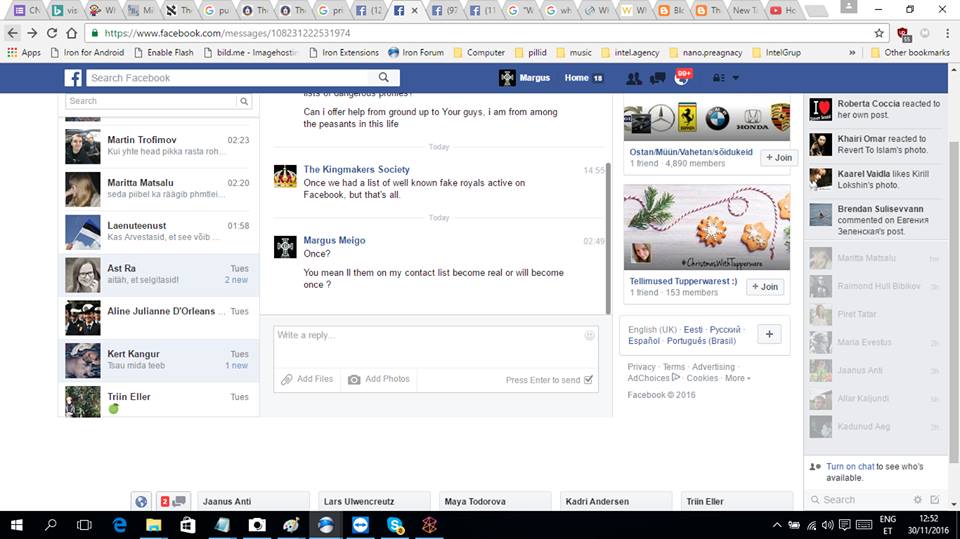This screenshot has width=960, height=539.
Task: Click the Apps bookmarks shortcut
Action: pos(24,53)
